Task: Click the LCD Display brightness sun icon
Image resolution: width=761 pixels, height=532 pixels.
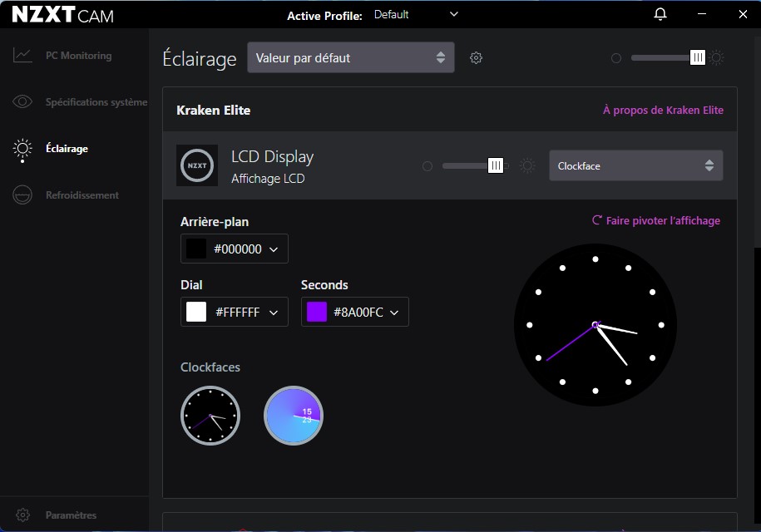Action: (x=527, y=165)
